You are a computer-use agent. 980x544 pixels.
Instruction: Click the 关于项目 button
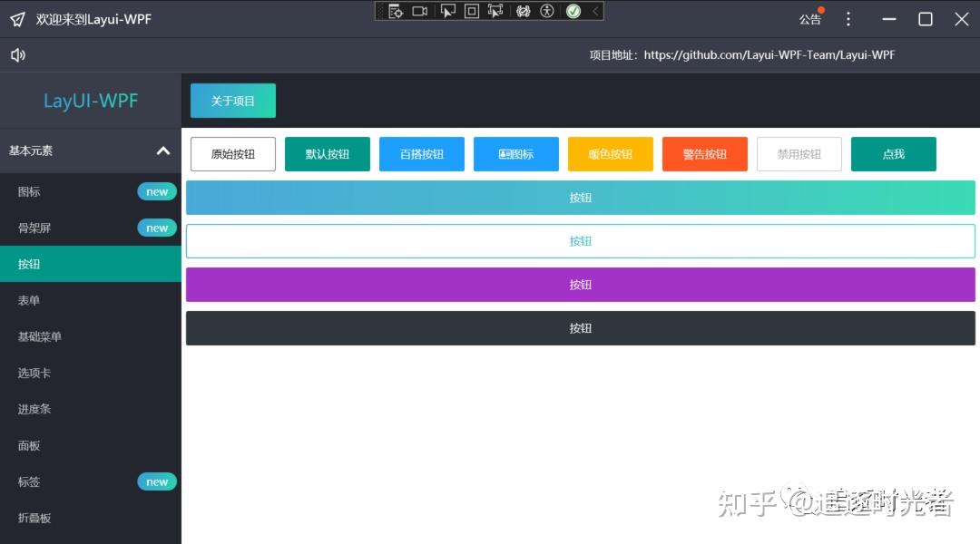(232, 101)
